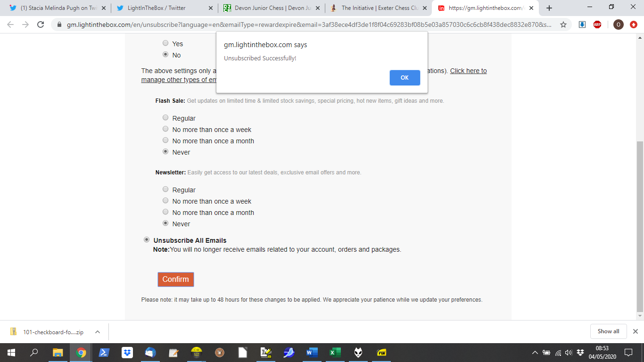Screen dimensions: 644x362
Task: Bookmark this page with the star icon
Action: pyautogui.click(x=563, y=25)
